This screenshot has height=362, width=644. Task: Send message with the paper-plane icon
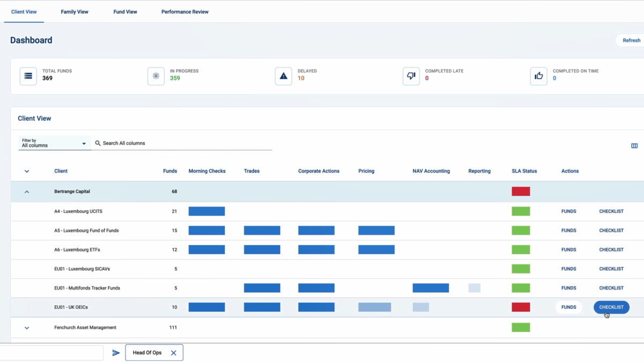pos(116,352)
